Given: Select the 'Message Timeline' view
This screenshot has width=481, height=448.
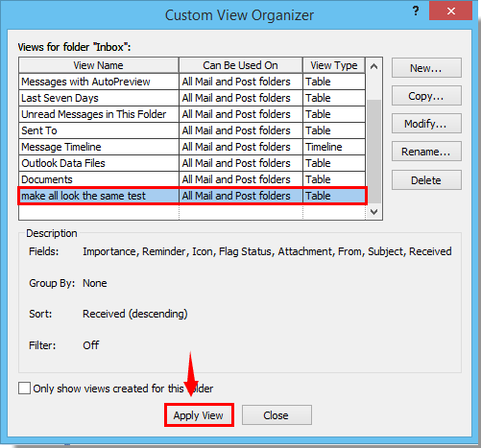Looking at the screenshot, I should pyautogui.click(x=192, y=147).
